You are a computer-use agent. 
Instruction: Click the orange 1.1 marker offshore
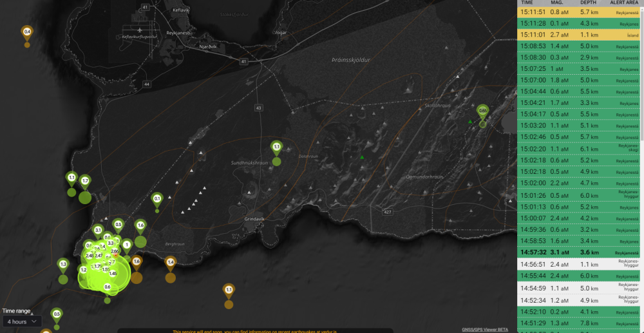229,290
